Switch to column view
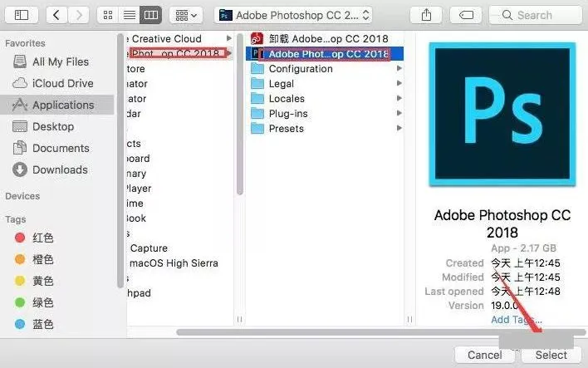This screenshot has height=368, width=588. pyautogui.click(x=151, y=15)
